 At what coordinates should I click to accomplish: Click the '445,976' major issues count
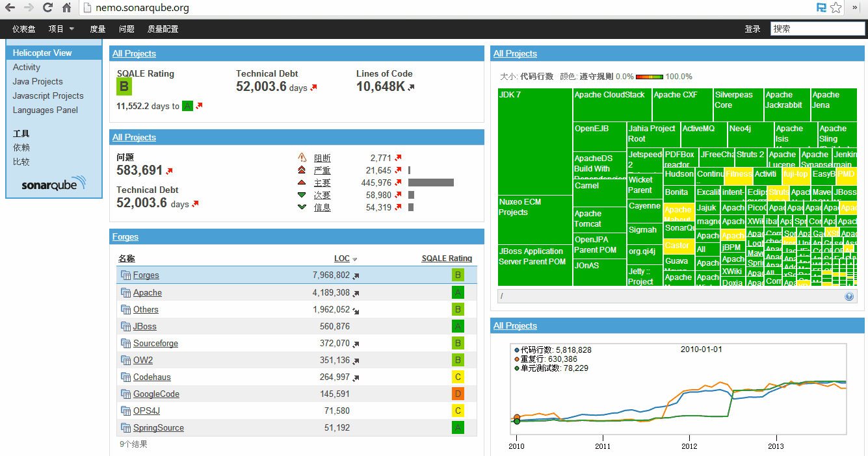click(376, 183)
